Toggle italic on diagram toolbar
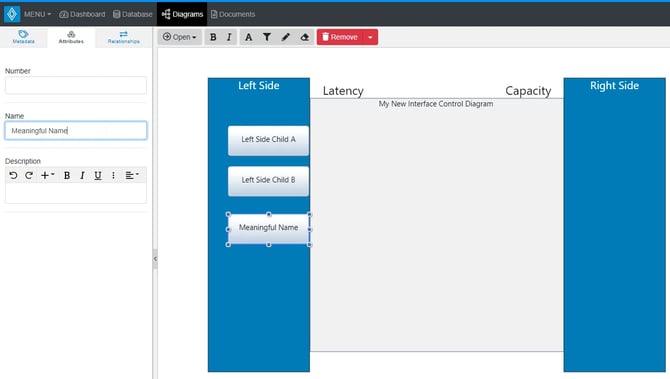Image resolution: width=670 pixels, height=379 pixels. click(x=229, y=37)
